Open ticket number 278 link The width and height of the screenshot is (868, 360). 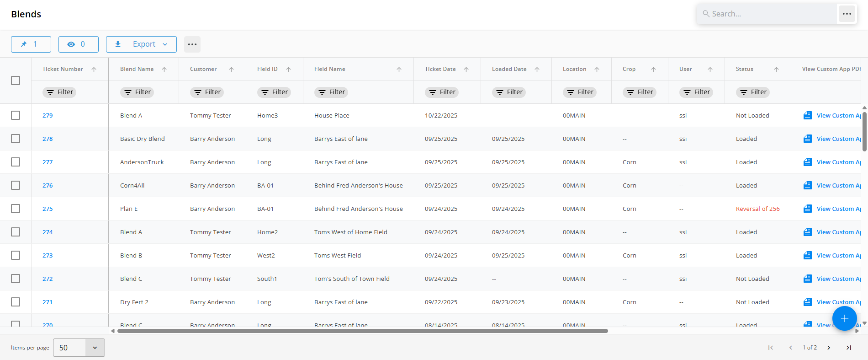coord(48,139)
